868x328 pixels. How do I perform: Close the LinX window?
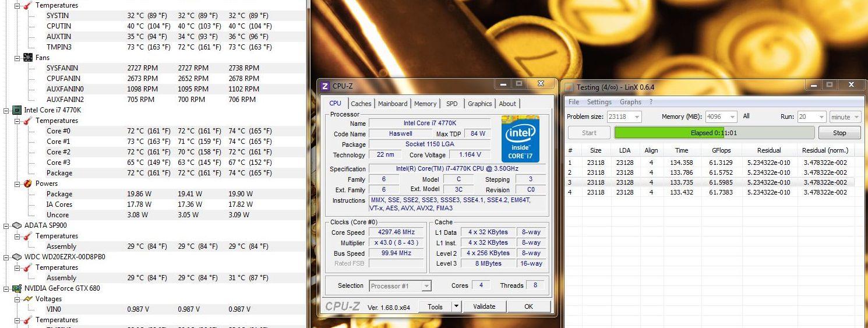pyautogui.click(x=851, y=84)
